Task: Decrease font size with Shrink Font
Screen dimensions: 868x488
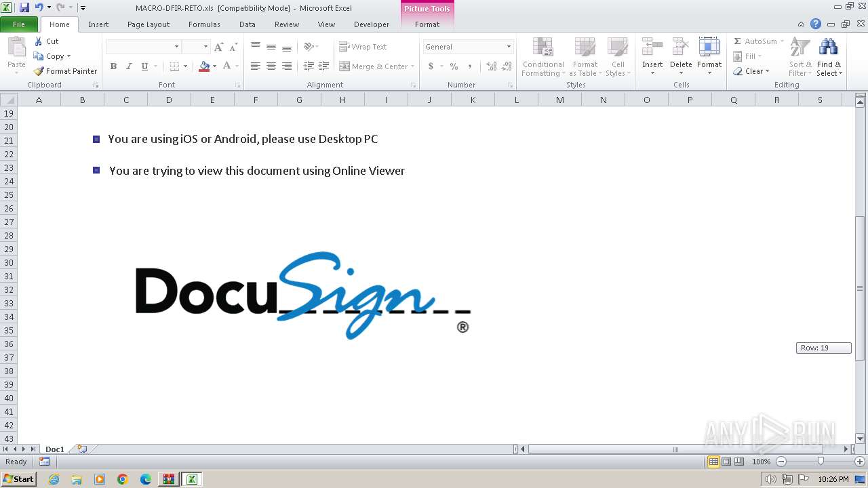Action: (x=233, y=47)
